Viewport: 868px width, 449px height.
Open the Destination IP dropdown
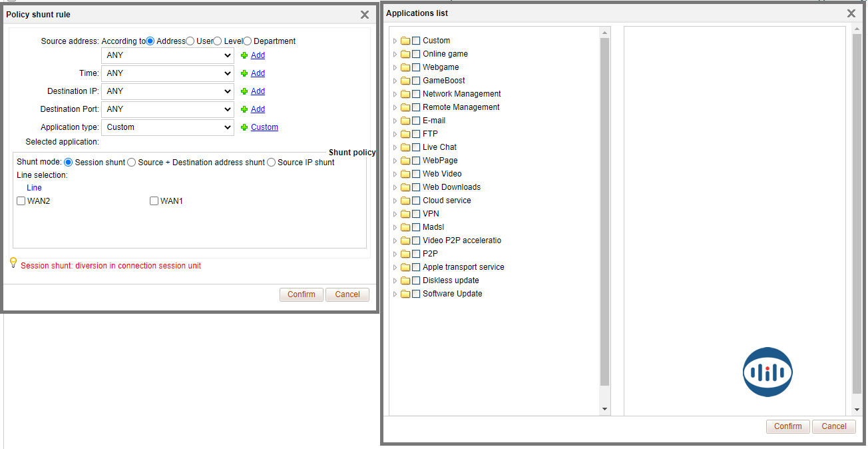167,91
